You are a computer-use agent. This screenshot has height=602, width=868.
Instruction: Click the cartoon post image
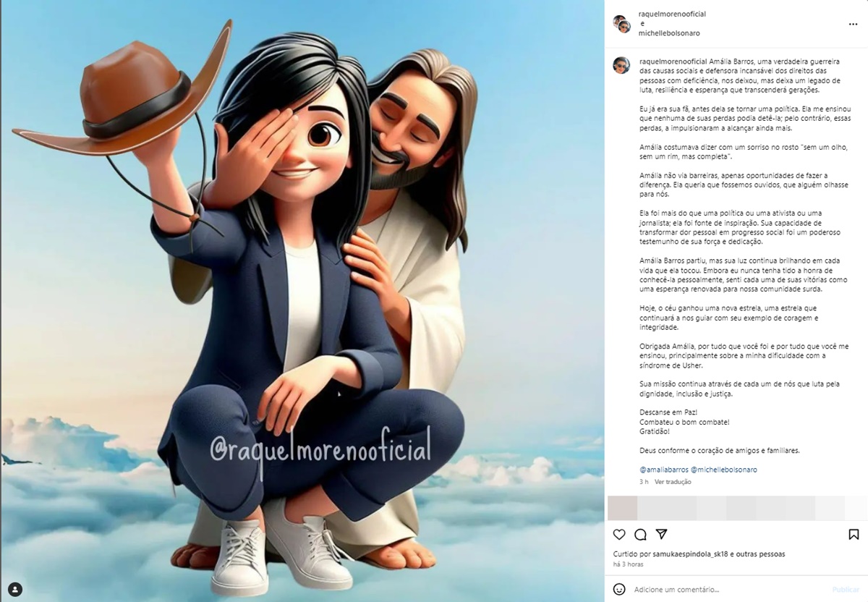(302, 301)
